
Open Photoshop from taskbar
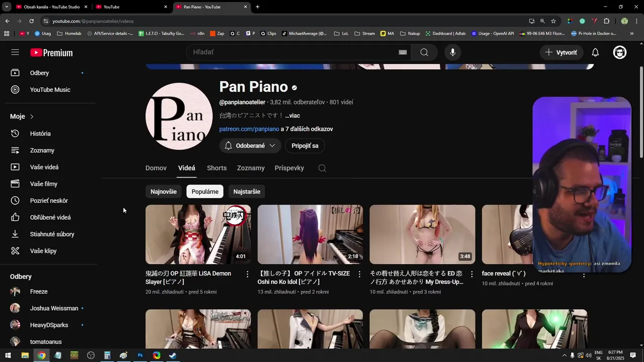tap(140, 355)
